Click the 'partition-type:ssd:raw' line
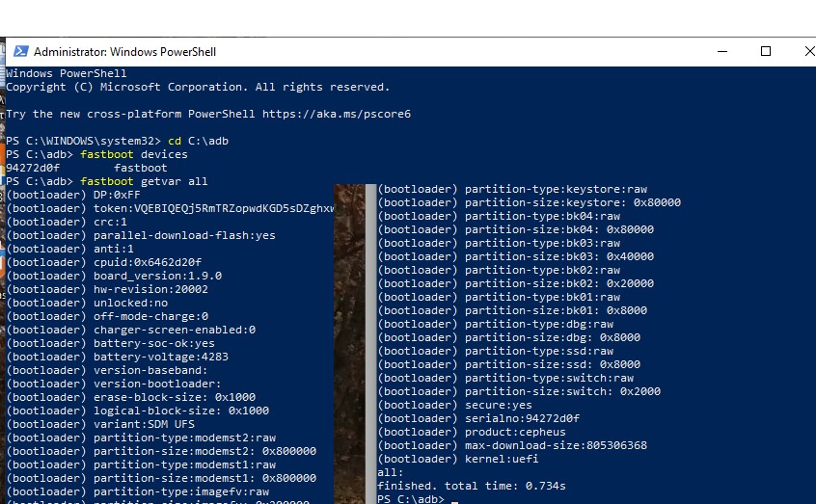Screen dimensions: 816x504 [x=496, y=352]
